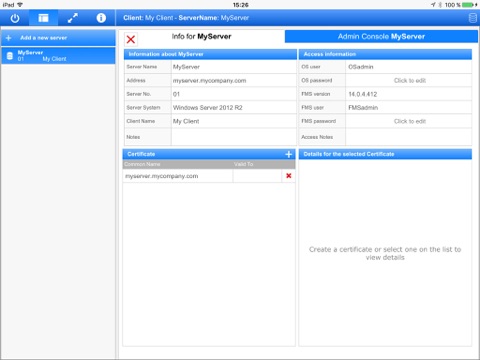This screenshot has width=480, height=360.
Task: Click the Access information section header
Action: pos(385,54)
